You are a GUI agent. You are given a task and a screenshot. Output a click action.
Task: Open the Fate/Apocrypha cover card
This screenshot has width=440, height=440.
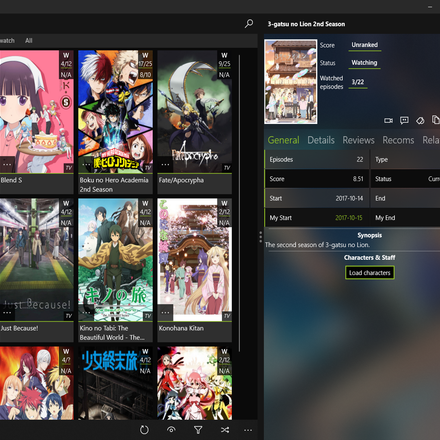coord(195,112)
